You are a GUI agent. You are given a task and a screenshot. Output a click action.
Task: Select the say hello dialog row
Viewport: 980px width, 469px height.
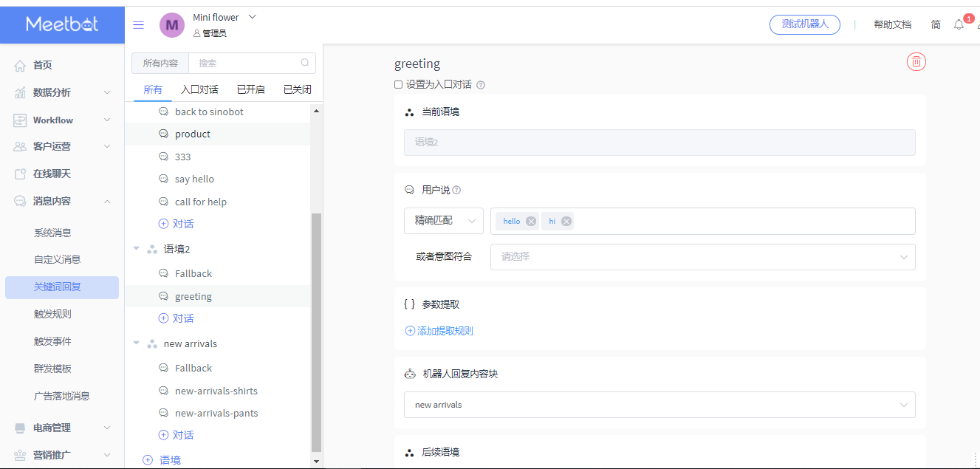tap(218, 179)
